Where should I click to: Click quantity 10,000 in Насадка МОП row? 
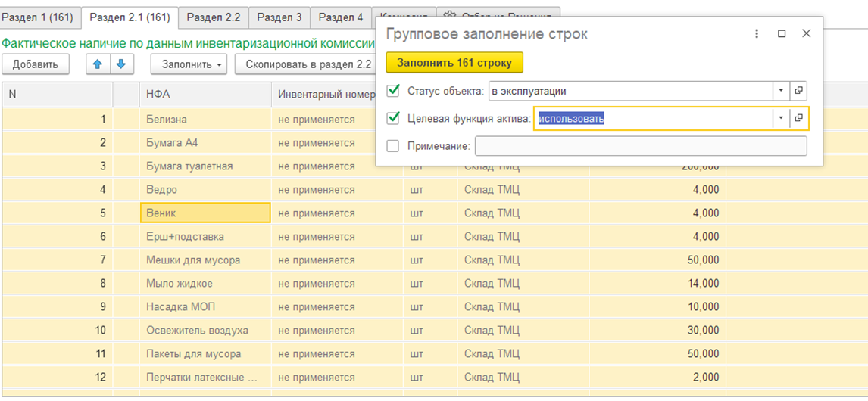(657, 307)
